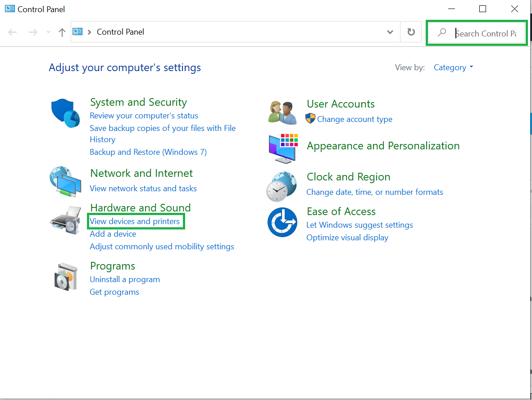Image resolution: width=532 pixels, height=400 pixels.
Task: Open the Programs heading
Action: click(113, 266)
